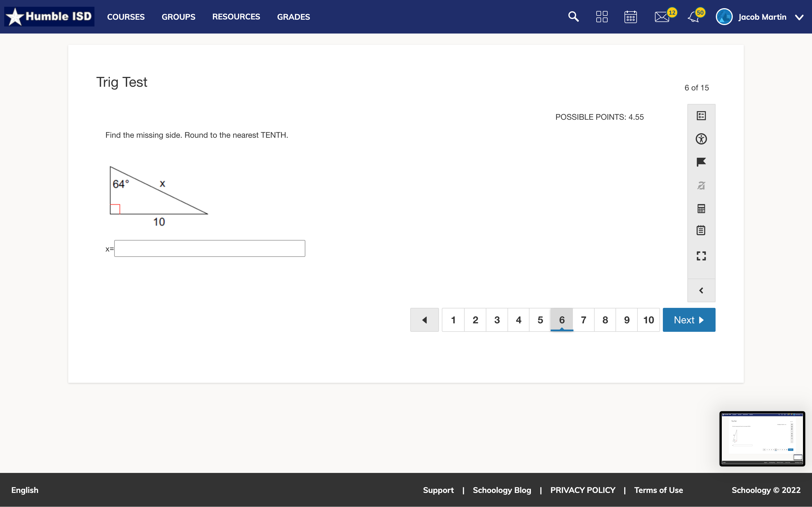The image size is (812, 507).
Task: Collapse the test tools sidebar
Action: pyautogui.click(x=701, y=290)
